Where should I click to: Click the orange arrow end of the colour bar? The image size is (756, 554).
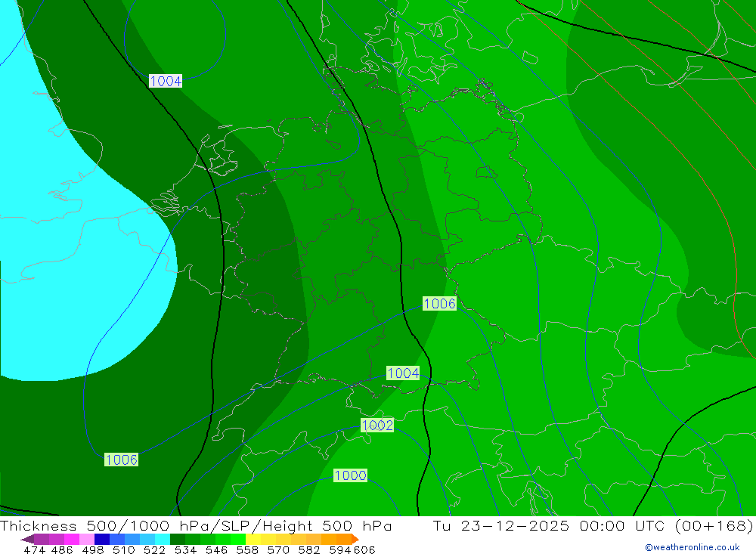tap(355, 539)
